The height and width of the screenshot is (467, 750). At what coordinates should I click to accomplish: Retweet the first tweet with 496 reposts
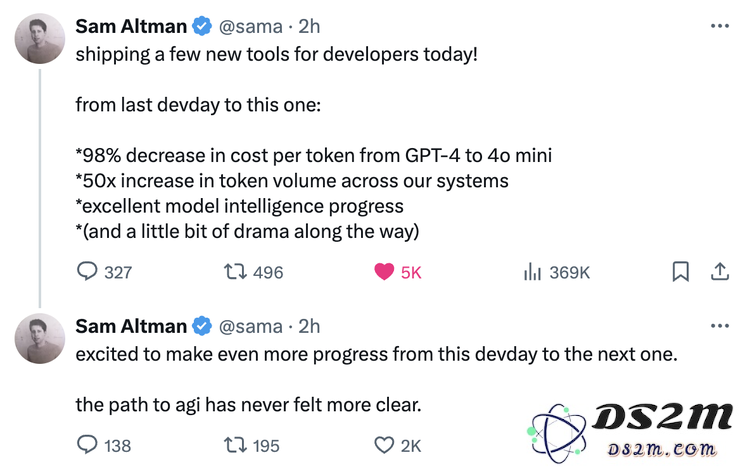pyautogui.click(x=235, y=272)
